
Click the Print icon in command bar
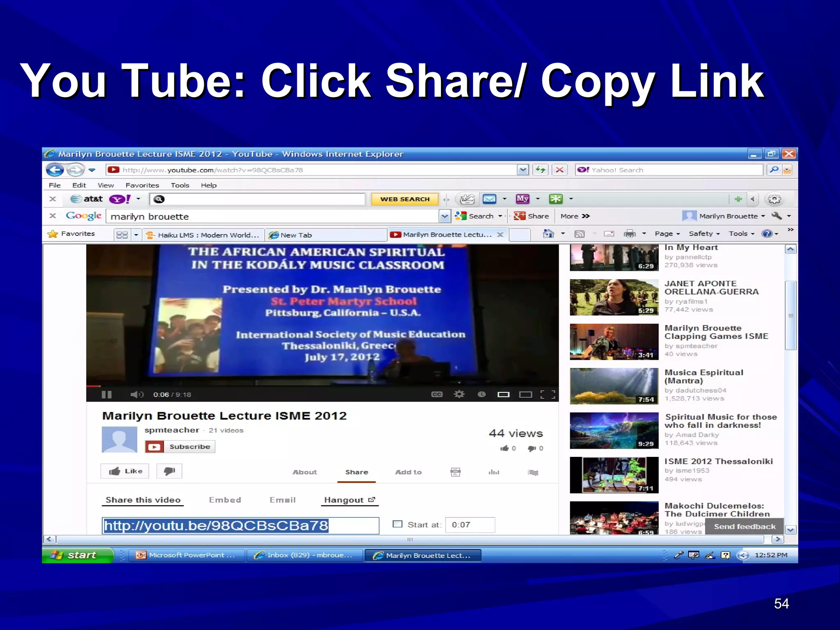tap(630, 234)
